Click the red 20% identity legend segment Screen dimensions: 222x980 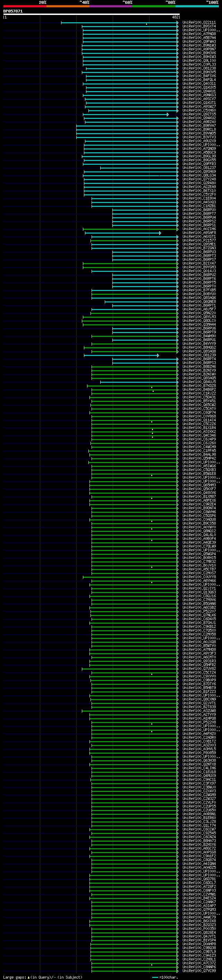coord(25,6)
